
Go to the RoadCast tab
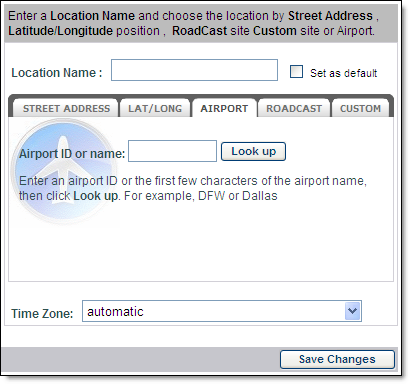point(294,108)
